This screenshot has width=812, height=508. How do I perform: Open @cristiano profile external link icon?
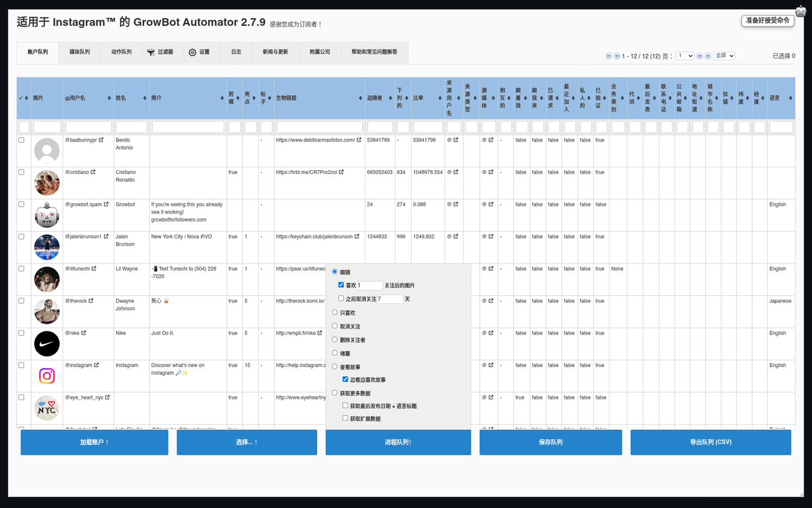click(93, 172)
